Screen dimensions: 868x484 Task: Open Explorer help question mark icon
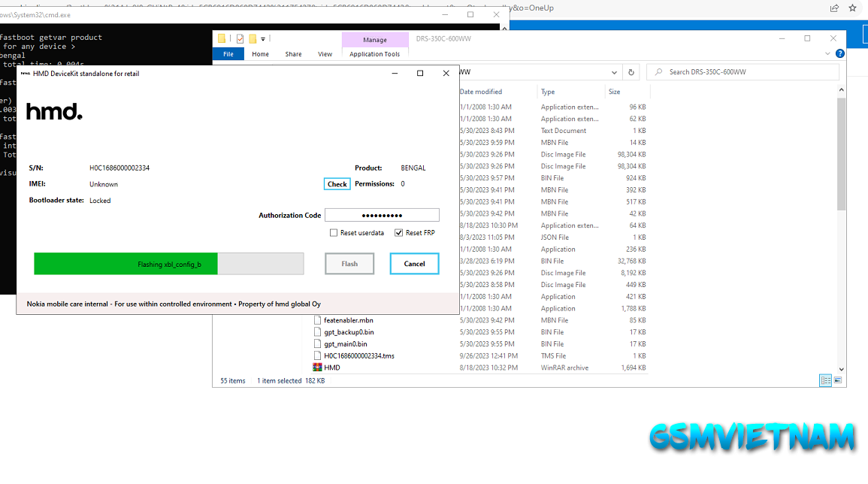pos(839,53)
